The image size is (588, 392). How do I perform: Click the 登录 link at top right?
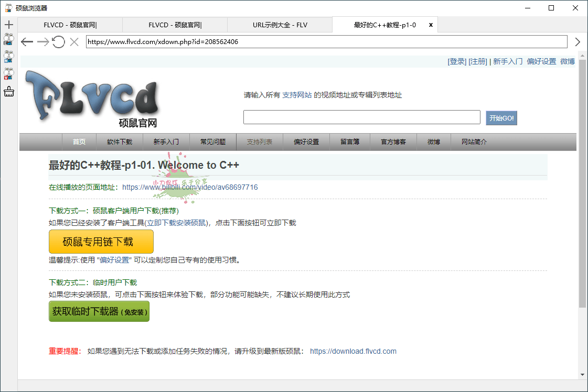tap(457, 61)
